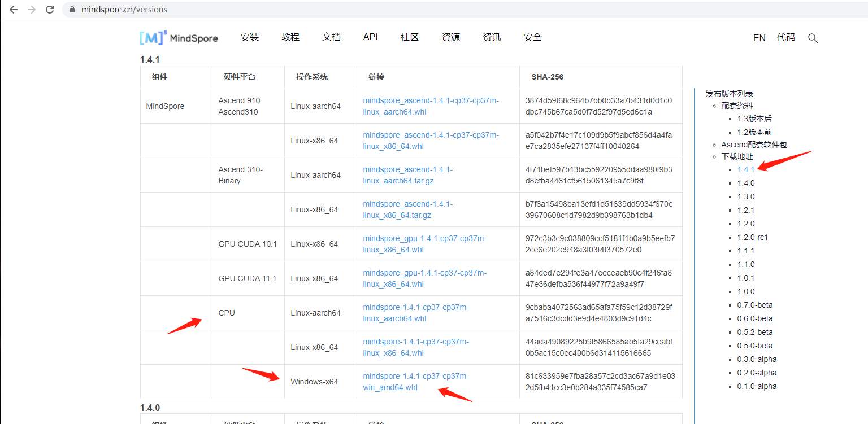868x424 pixels.
Task: Open the 资源 navigation menu
Action: [x=450, y=37]
